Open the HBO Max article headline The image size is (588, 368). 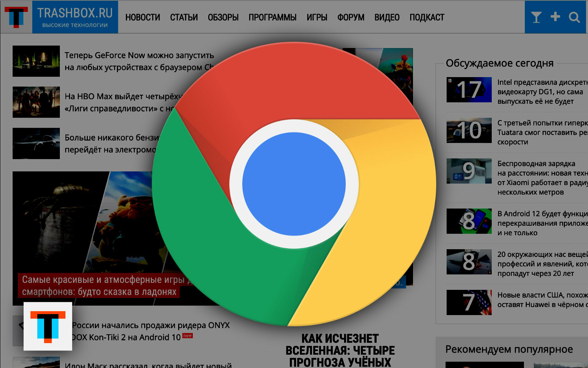point(124,102)
